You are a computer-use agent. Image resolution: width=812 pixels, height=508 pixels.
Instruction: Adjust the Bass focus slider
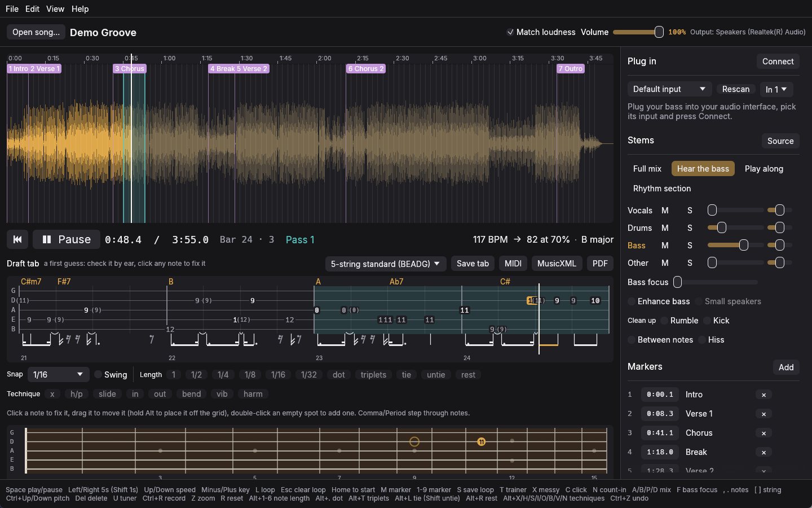pos(716,282)
